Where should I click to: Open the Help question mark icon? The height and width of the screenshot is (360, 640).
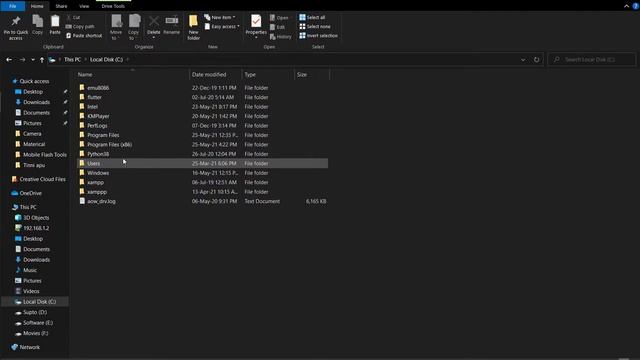coord(636,6)
